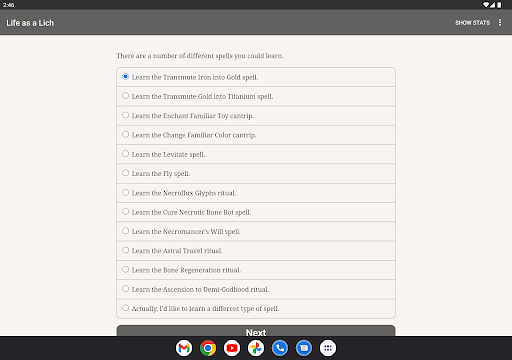This screenshot has height=360, width=512.
Task: Select the Levitate spell radio button
Action: point(125,154)
